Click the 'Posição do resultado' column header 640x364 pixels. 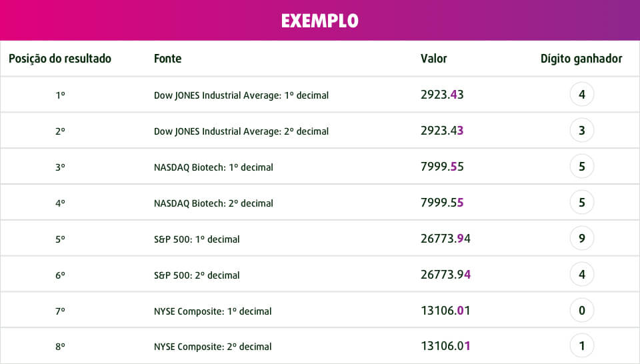coord(60,59)
